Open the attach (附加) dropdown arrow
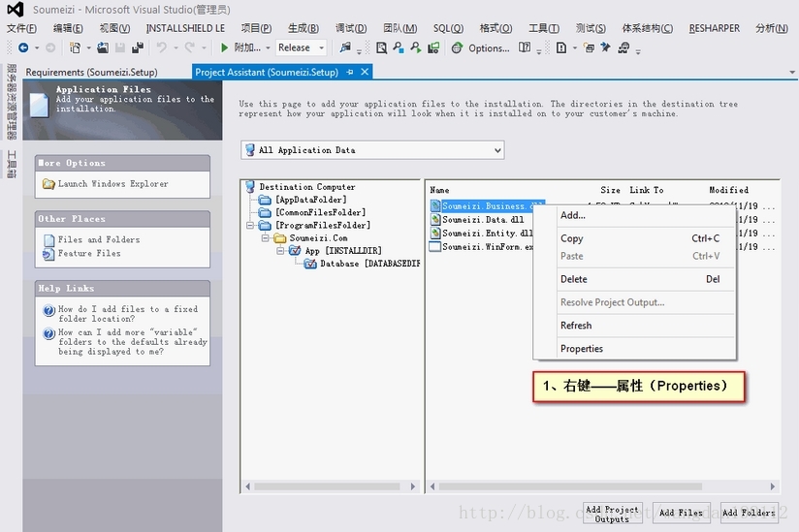Screen dimensions: 799x532 click(268, 48)
